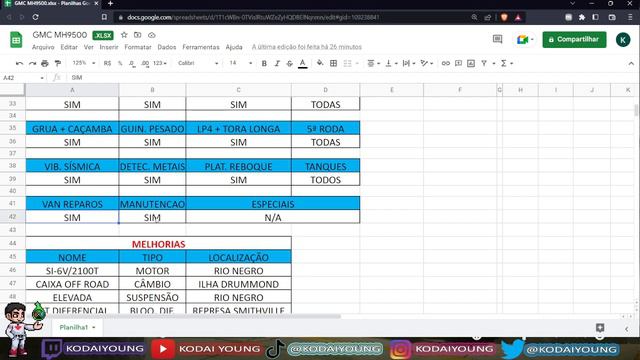The height and width of the screenshot is (360, 640).
Task: Activate the paint format tool
Action: (x=58, y=63)
